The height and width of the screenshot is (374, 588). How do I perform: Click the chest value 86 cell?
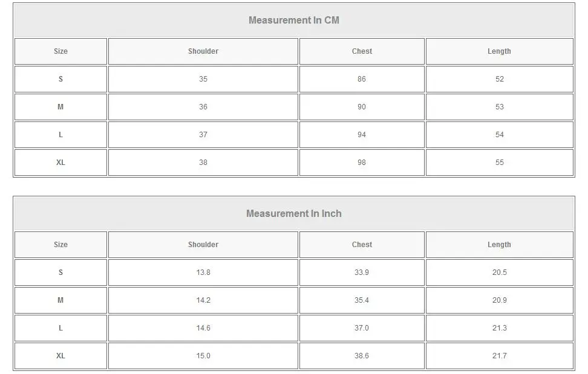[x=362, y=79]
